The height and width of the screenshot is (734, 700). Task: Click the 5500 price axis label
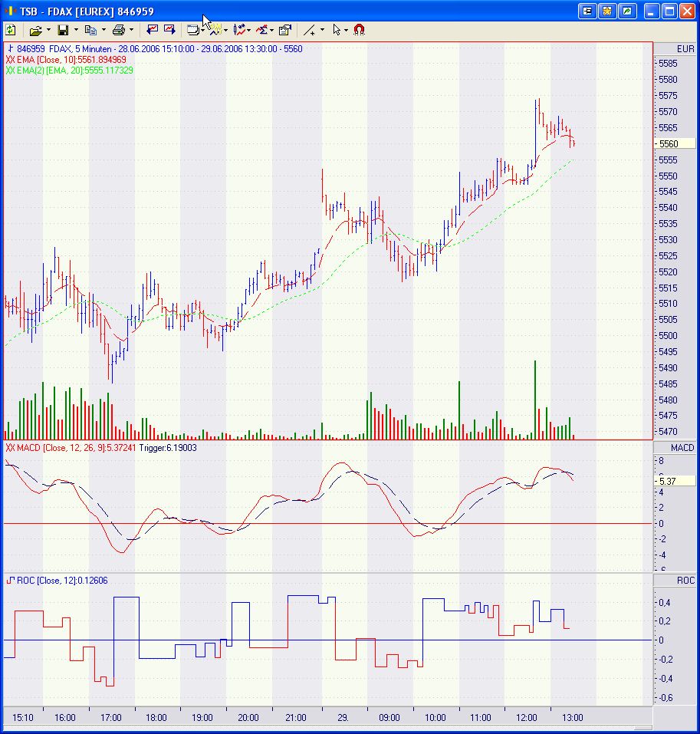(x=668, y=336)
